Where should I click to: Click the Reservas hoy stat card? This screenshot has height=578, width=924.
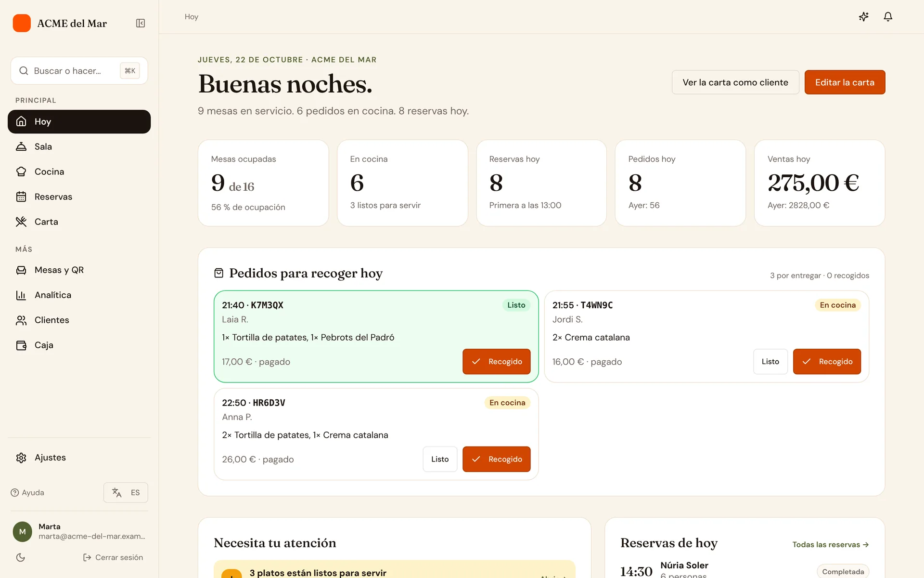(541, 183)
